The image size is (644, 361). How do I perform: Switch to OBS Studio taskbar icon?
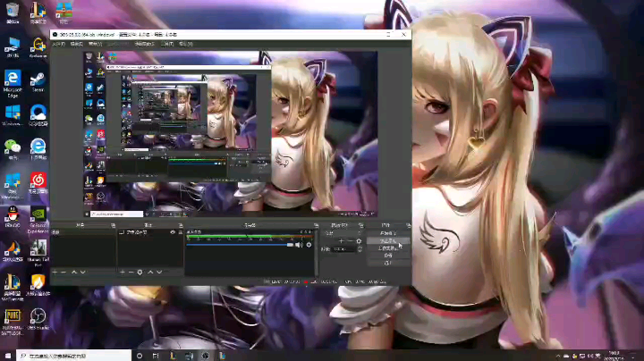(206, 356)
